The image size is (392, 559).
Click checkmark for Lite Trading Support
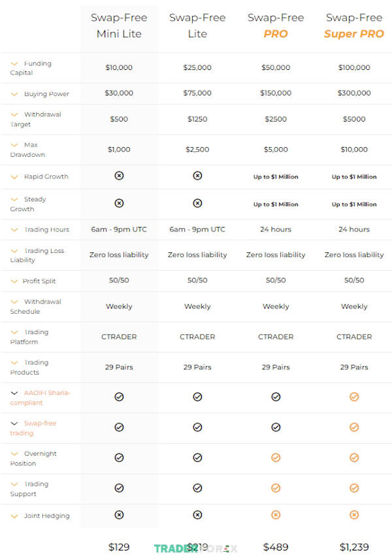197,488
